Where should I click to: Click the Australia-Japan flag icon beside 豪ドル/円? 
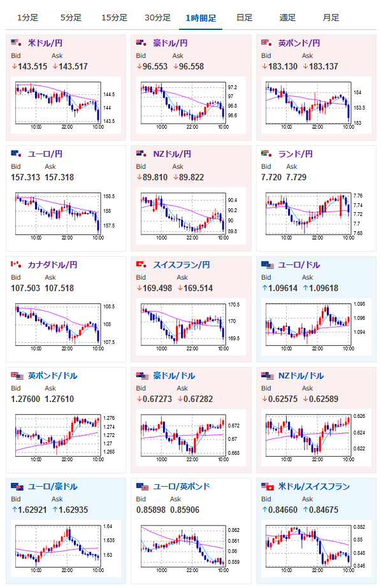141,43
